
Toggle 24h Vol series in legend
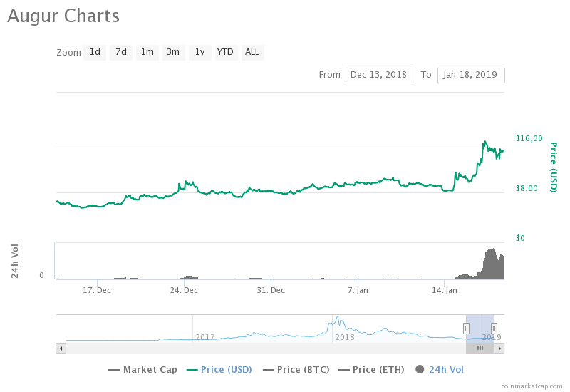tap(440, 370)
